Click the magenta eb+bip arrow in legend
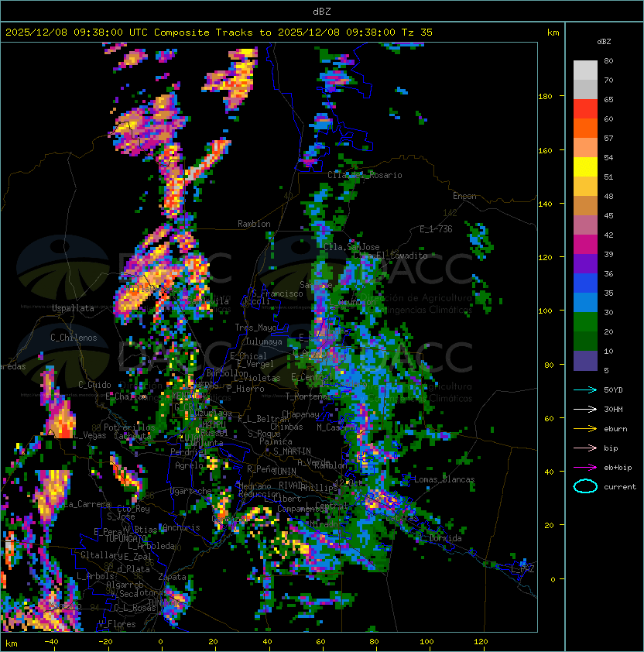 coord(585,468)
